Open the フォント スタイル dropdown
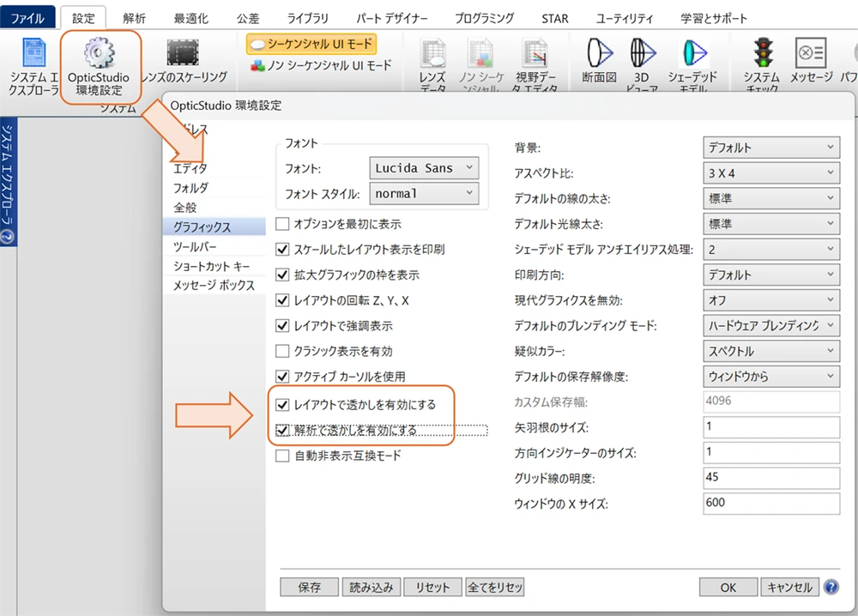This screenshot has width=858, height=616. 424,193
